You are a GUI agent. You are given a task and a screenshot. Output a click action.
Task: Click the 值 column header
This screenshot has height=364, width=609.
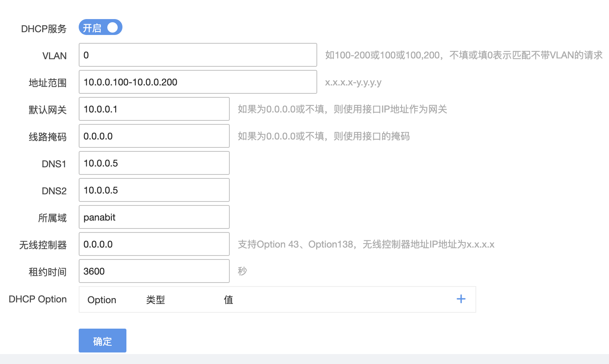pos(229,300)
